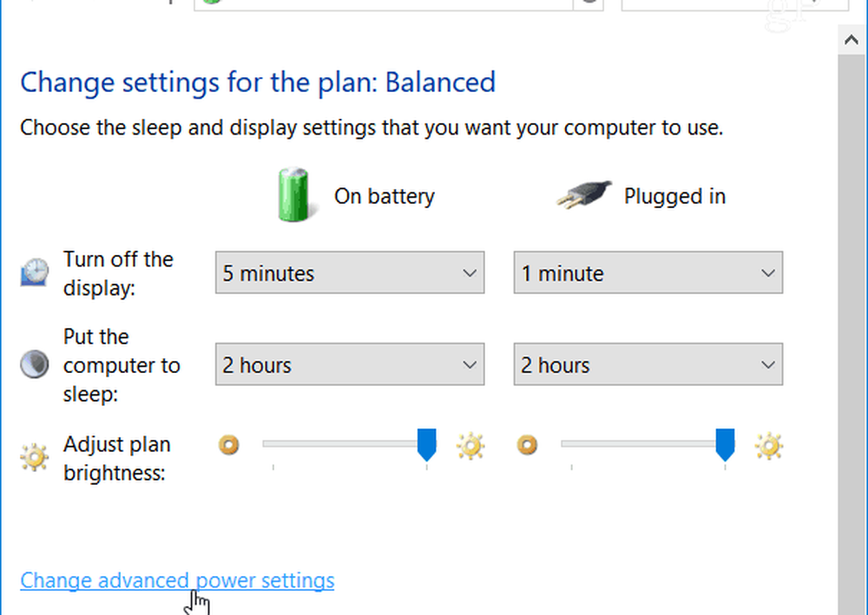Click the green battery icon
The image size is (868, 615).
tap(293, 194)
